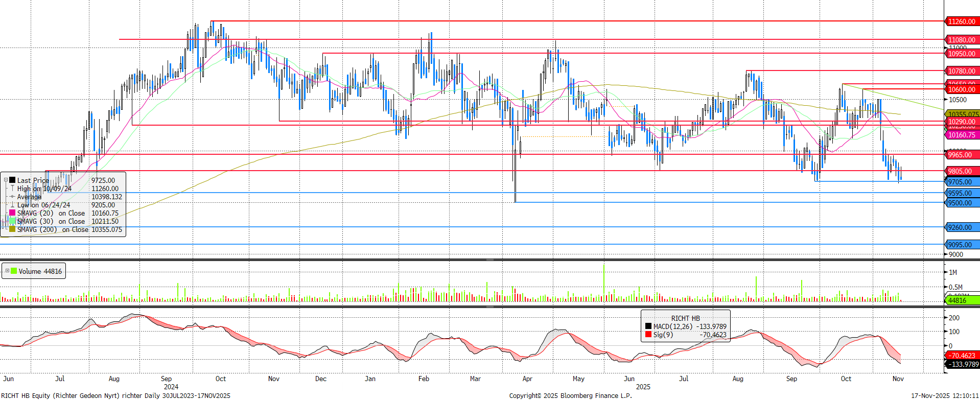Select the 11260.00 resistance level label
980x400 pixels.
pyautogui.click(x=962, y=21)
